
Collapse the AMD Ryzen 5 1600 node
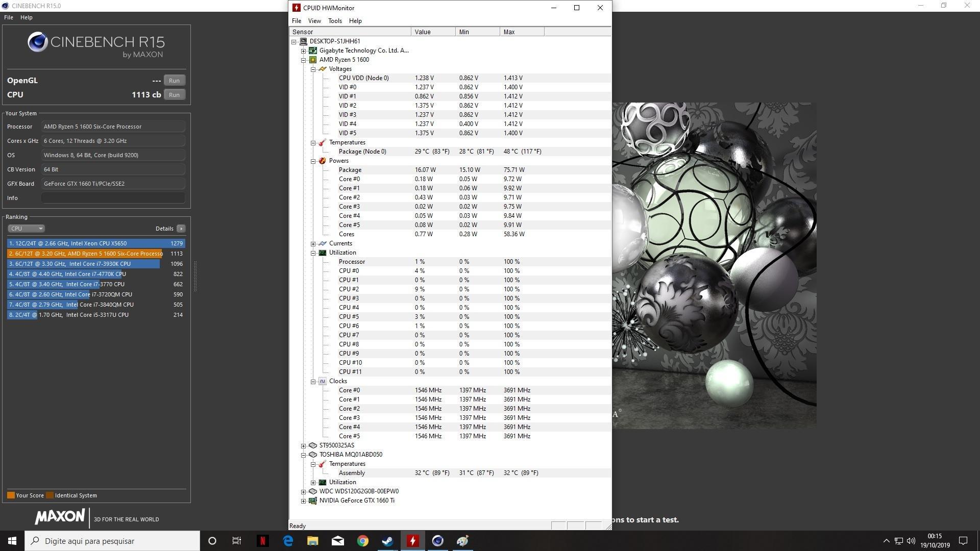[x=304, y=60]
